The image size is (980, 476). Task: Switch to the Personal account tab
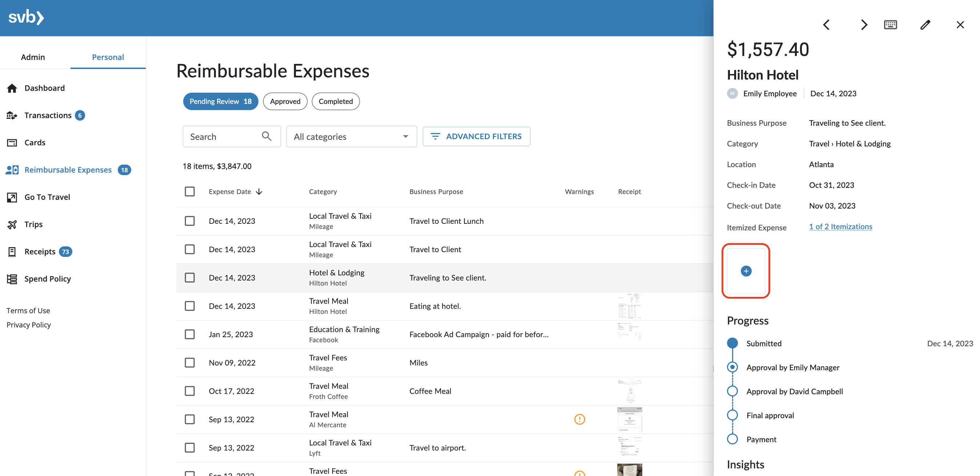108,57
